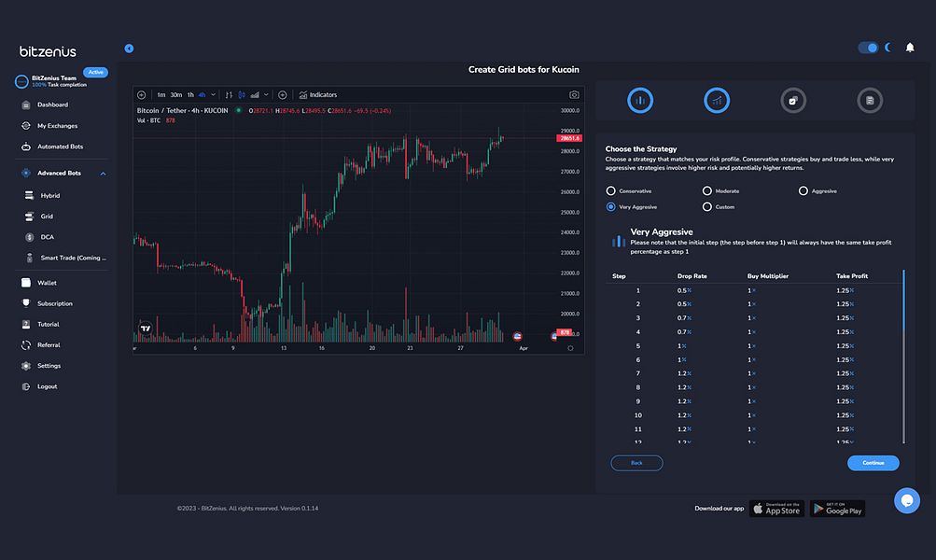Open Dashboard from sidebar
Image resolution: width=936 pixels, height=560 pixels.
coord(52,105)
